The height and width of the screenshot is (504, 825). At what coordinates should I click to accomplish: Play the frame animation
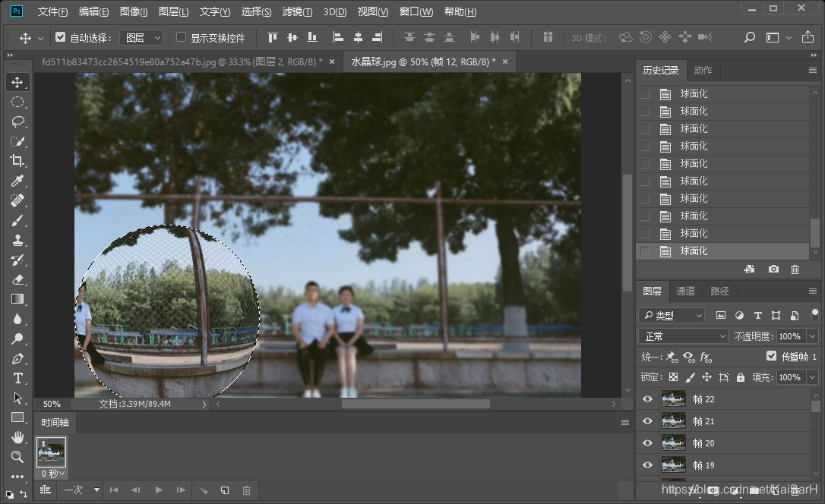pyautogui.click(x=159, y=490)
